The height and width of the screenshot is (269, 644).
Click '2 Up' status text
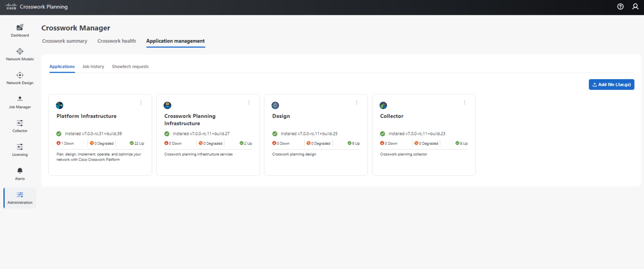248,143
